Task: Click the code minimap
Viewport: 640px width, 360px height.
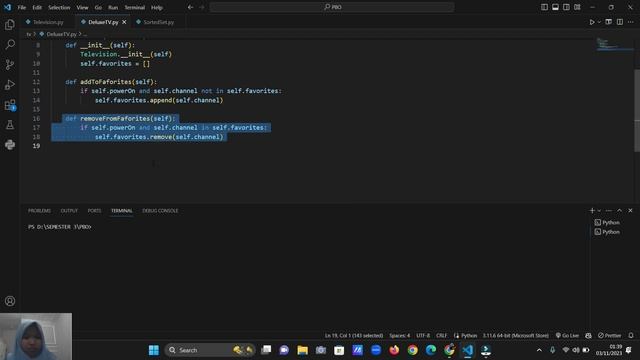Action: pos(614,45)
